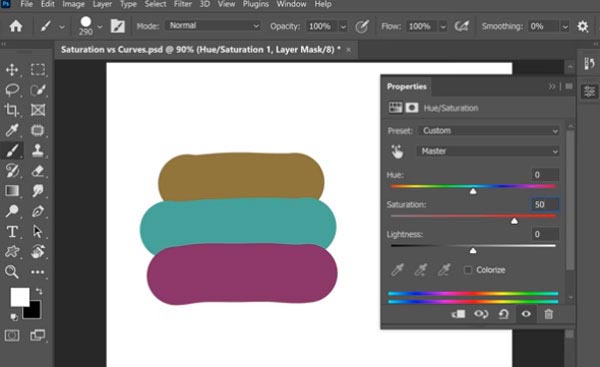Toggle the Brush Settings panel button
This screenshot has width=600, height=367.
coord(117,26)
